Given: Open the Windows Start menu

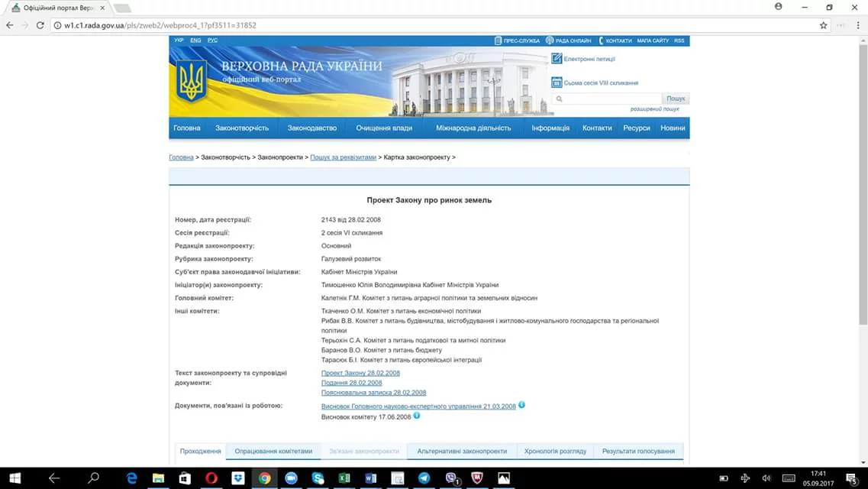Looking at the screenshot, I should 15,478.
